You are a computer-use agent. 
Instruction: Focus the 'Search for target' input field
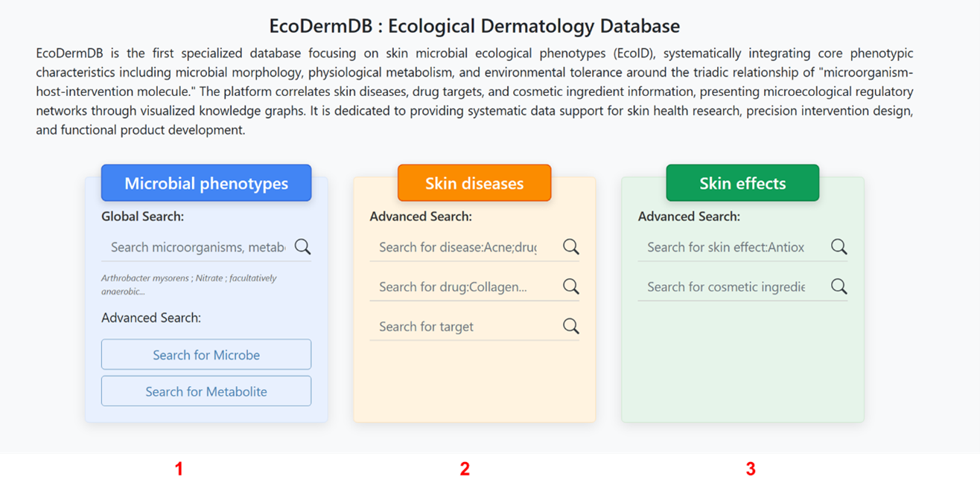pyautogui.click(x=458, y=327)
